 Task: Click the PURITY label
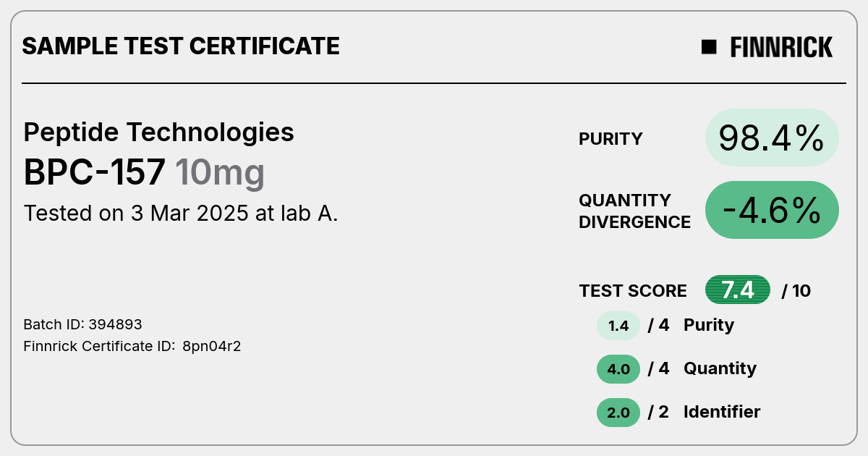[610, 139]
